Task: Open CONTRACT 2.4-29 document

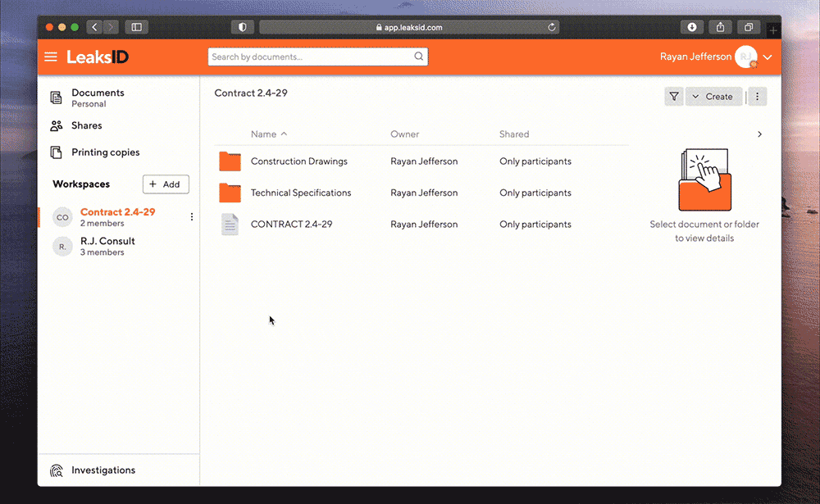Action: coord(291,224)
